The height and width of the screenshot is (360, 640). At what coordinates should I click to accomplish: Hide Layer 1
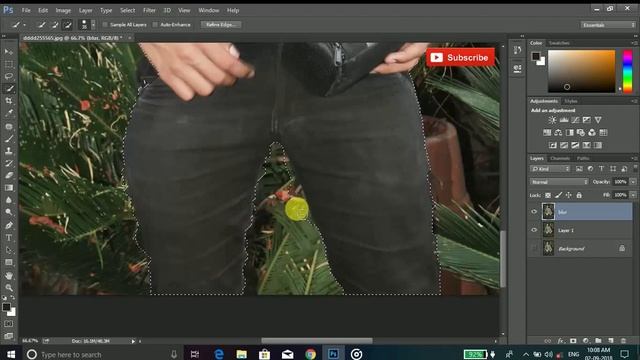pyautogui.click(x=534, y=230)
